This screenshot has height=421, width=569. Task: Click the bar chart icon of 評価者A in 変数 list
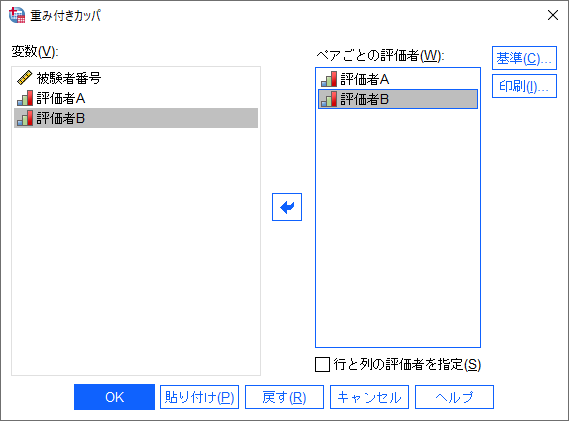pos(25,98)
